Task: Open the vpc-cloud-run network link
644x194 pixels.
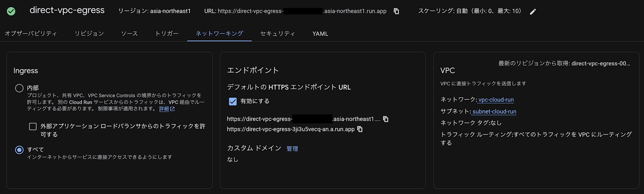Action: [496, 100]
